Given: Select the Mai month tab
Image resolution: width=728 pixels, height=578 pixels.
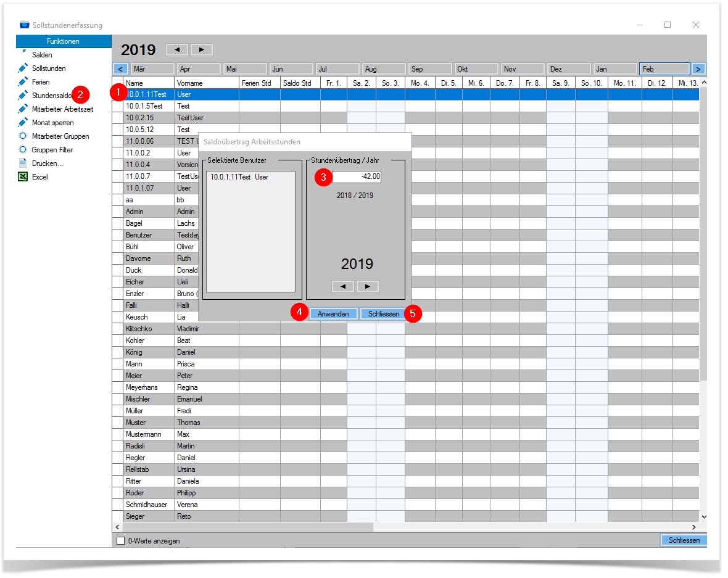Looking at the screenshot, I should click(245, 69).
